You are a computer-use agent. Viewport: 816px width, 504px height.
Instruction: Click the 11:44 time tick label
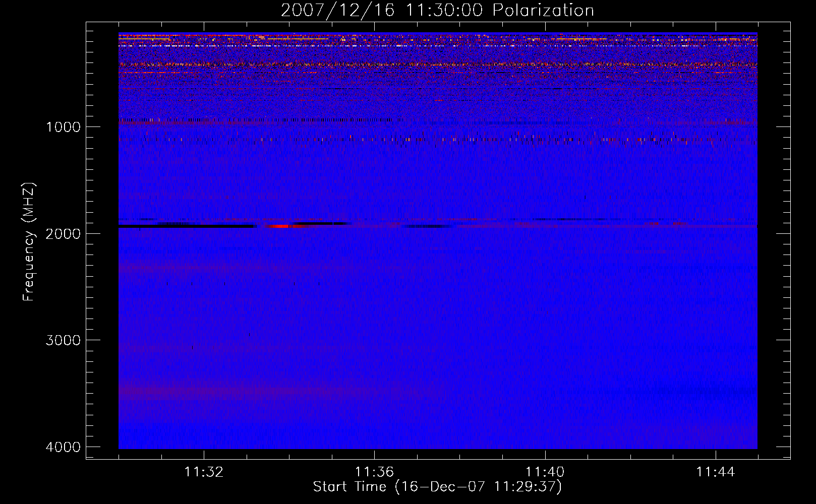tap(716, 472)
